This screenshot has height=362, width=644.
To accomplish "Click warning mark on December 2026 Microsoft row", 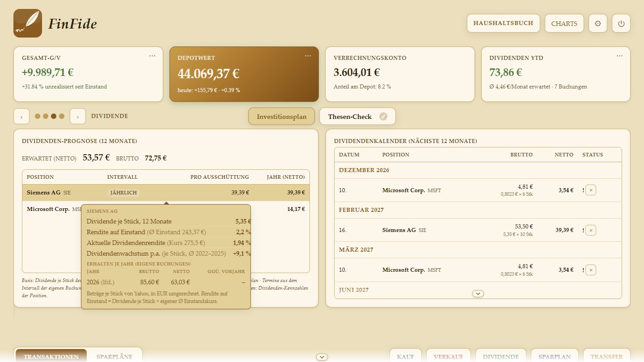I will (583, 190).
